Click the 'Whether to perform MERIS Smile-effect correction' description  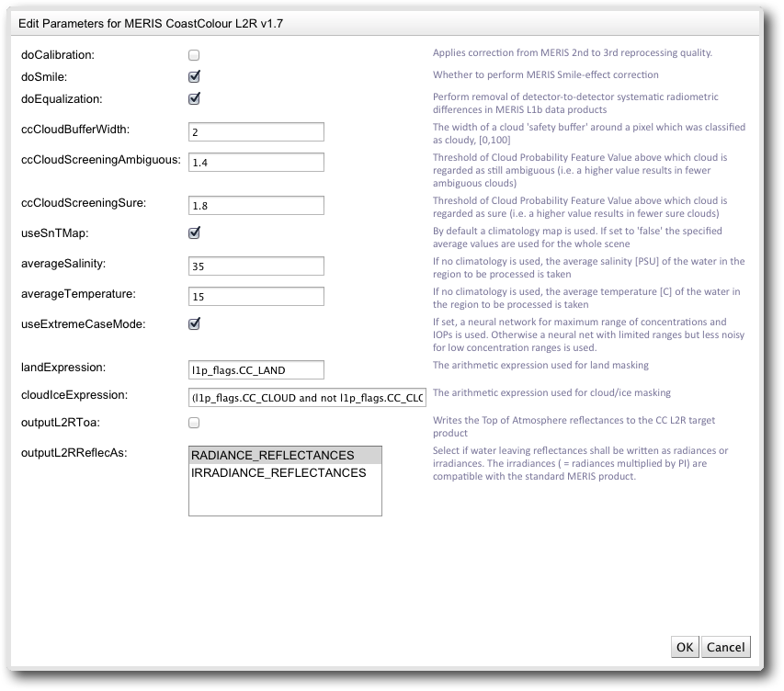tap(546, 75)
